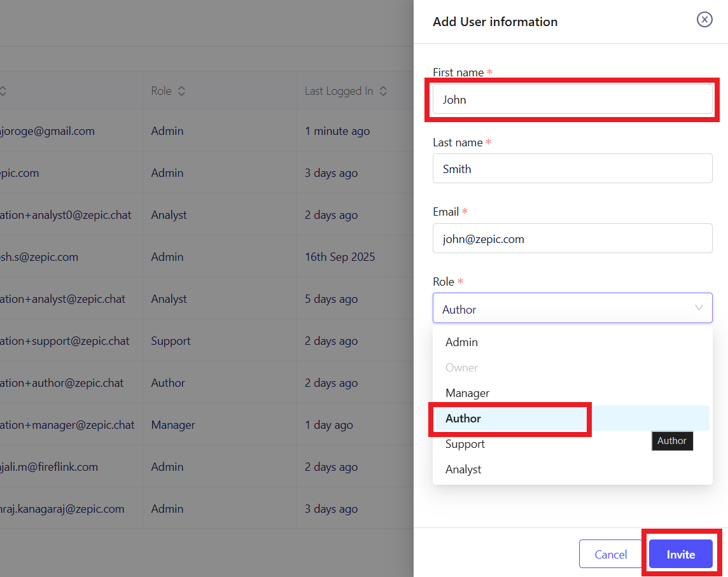
Task: Pick Analyst role from dropdown
Action: (x=463, y=469)
